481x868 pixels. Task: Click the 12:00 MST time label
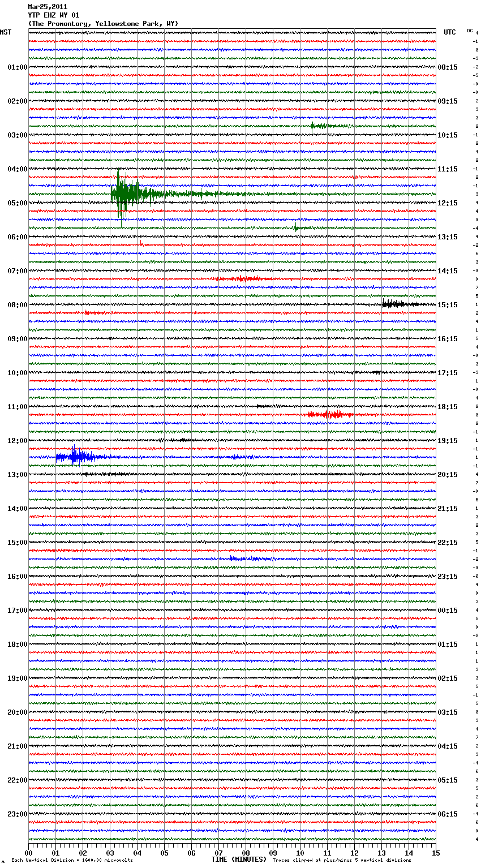tap(17, 441)
